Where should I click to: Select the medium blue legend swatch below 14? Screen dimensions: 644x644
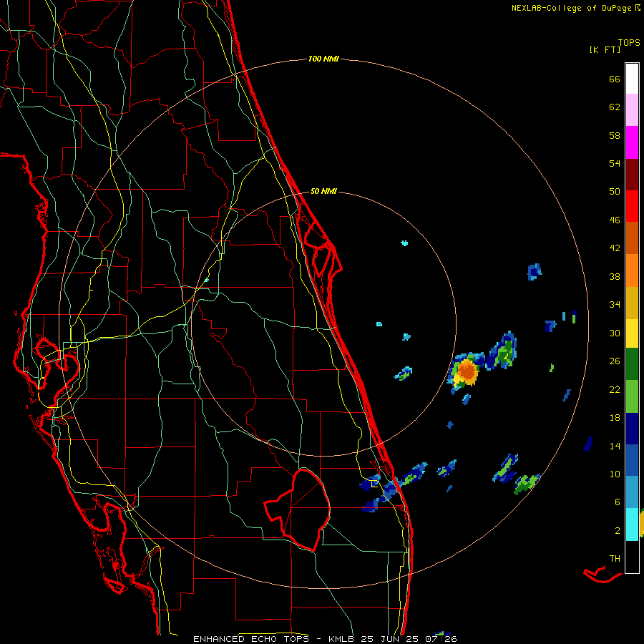[632, 460]
